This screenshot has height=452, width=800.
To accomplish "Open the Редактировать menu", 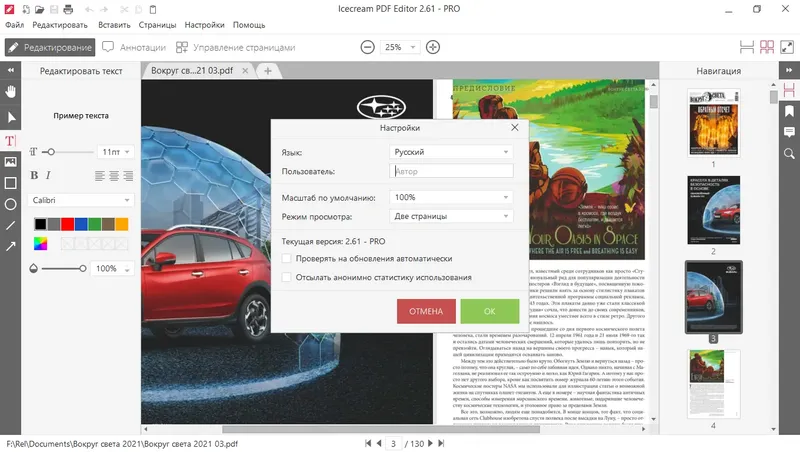I will coord(60,24).
